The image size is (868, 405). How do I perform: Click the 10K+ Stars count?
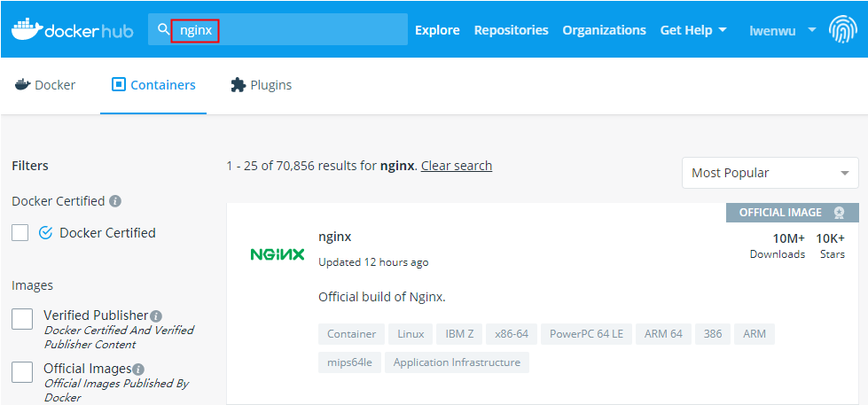(831, 246)
